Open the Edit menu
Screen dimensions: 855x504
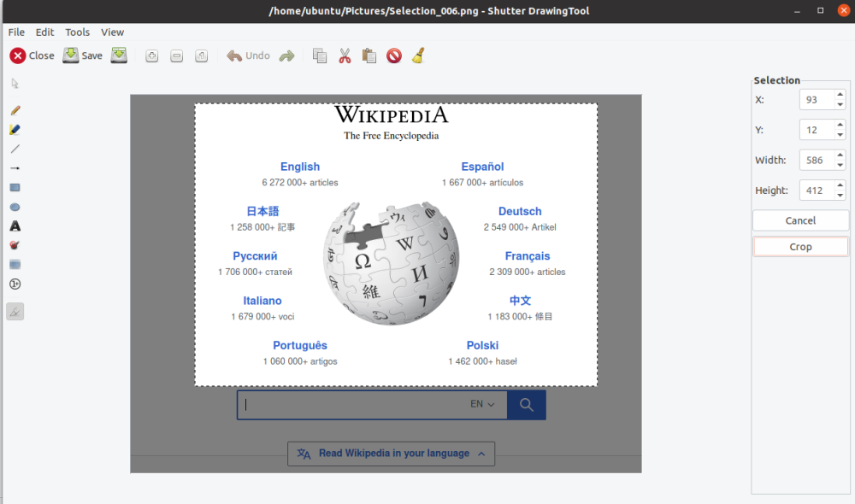coord(44,32)
